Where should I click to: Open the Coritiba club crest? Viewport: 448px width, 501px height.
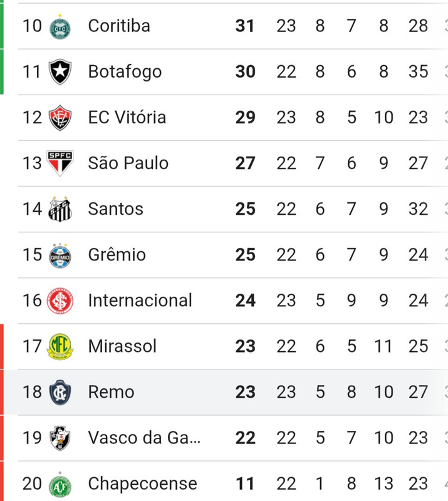(x=60, y=27)
